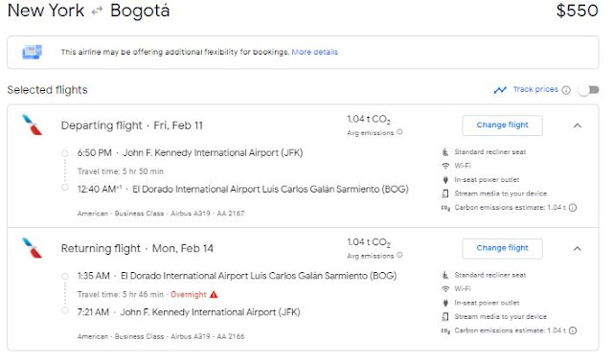The width and height of the screenshot is (613, 364).
Task: Click the red Overnight warning triangle icon
Action: click(x=214, y=294)
